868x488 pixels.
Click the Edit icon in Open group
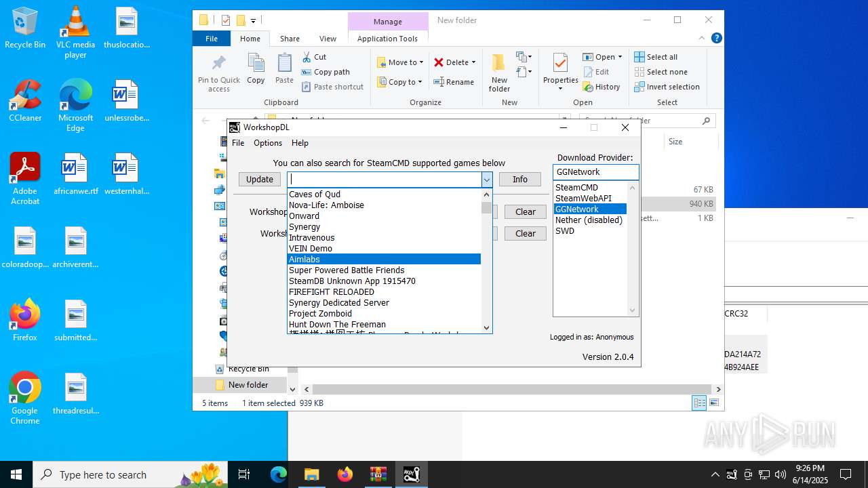[x=587, y=72]
